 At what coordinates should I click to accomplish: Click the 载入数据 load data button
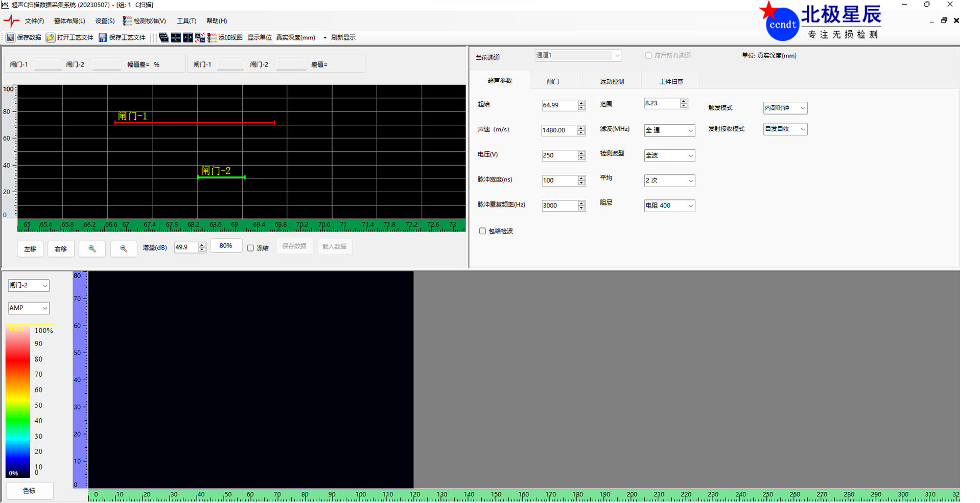tap(335, 246)
